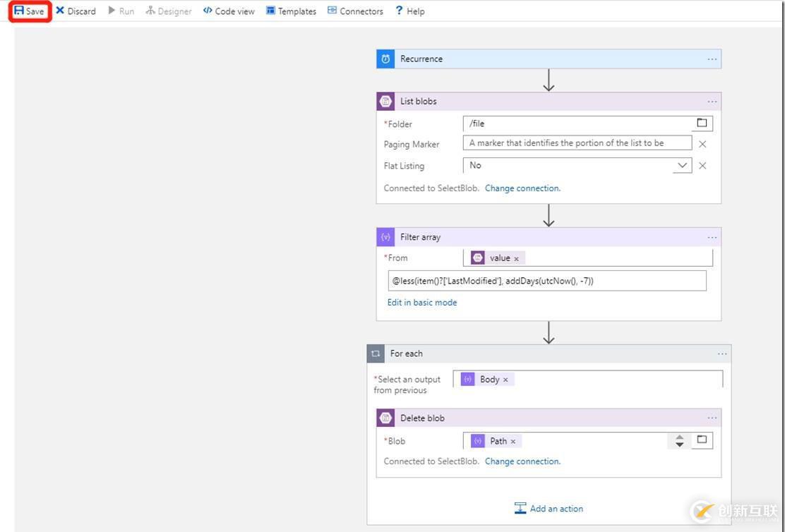Click the Delete blob storage icon
The height and width of the screenshot is (532, 785).
click(x=385, y=418)
